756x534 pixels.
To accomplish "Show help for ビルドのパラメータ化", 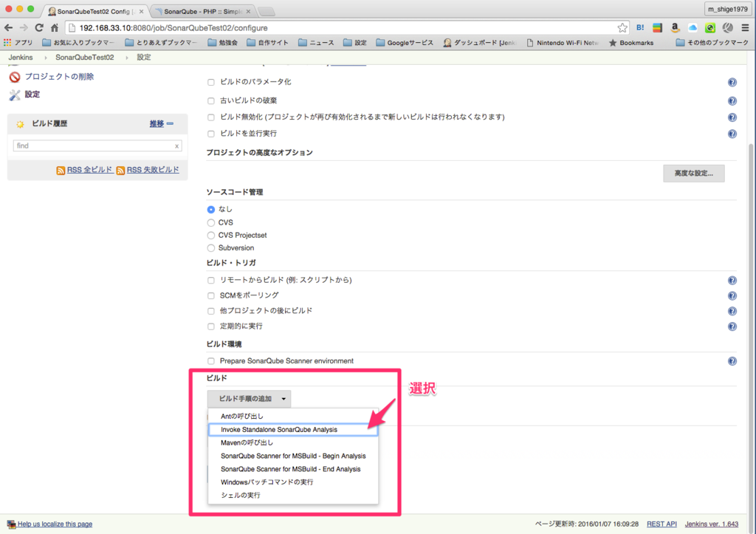I will pos(732,83).
